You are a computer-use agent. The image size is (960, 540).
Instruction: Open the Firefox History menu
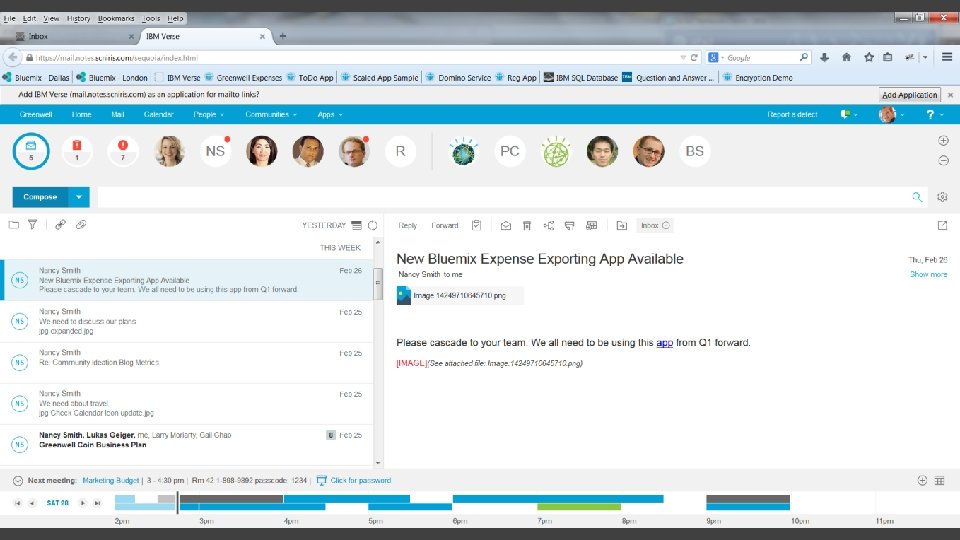(78, 18)
